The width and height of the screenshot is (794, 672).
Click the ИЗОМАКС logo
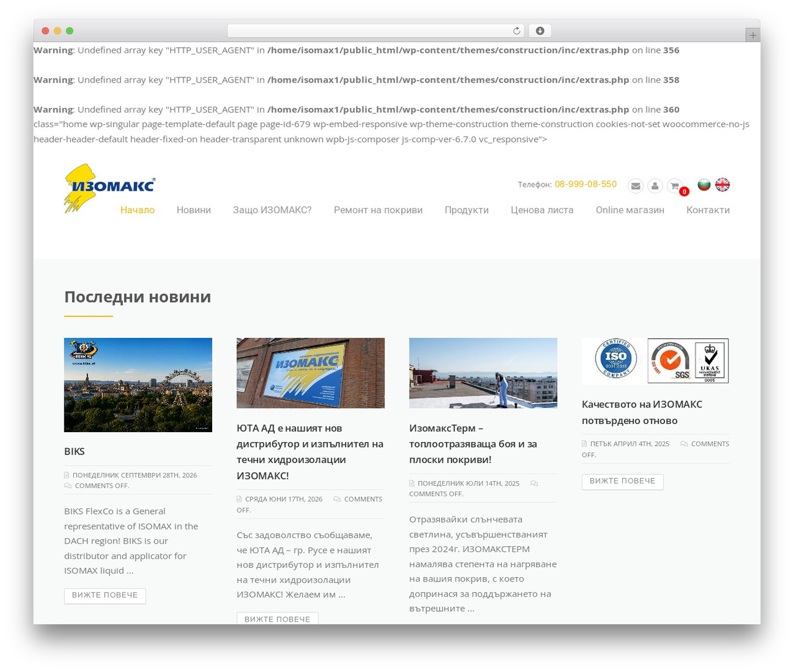(110, 188)
